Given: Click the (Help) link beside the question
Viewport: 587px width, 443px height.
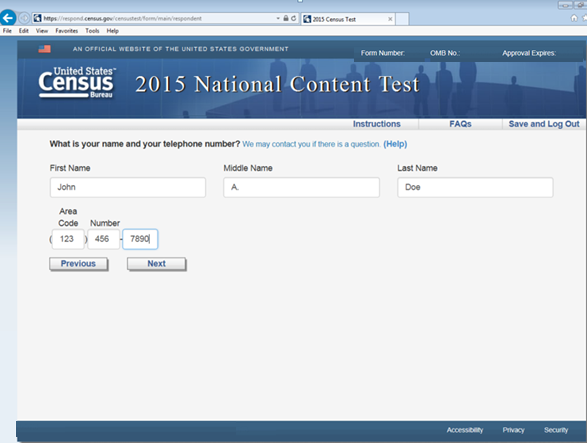Looking at the screenshot, I should (395, 144).
